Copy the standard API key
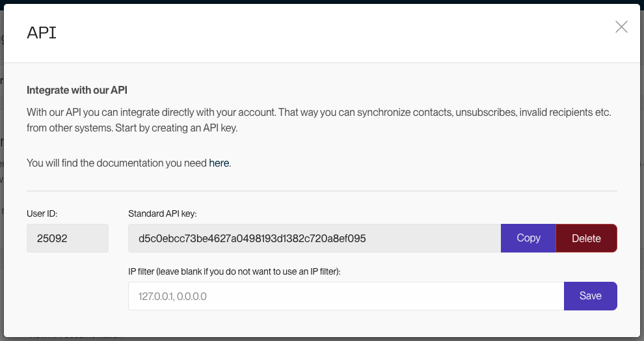Viewport: 644px width, 341px height. [528, 238]
